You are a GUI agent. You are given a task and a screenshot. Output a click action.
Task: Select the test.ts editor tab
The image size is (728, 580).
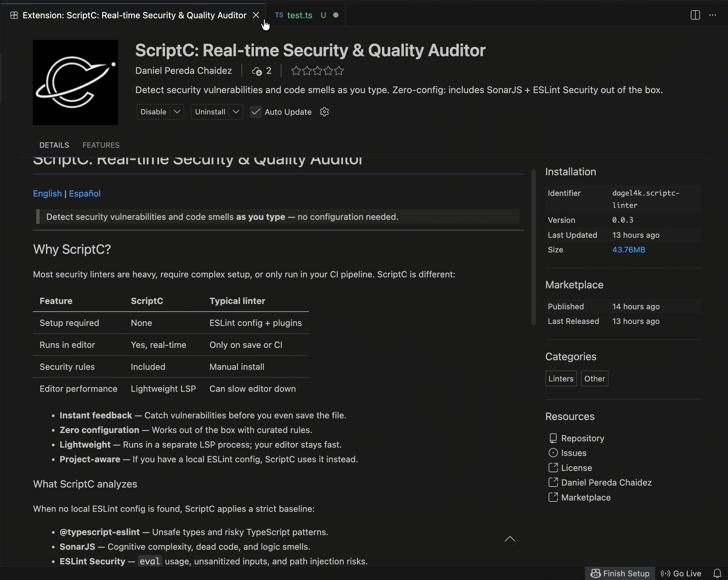pos(299,15)
